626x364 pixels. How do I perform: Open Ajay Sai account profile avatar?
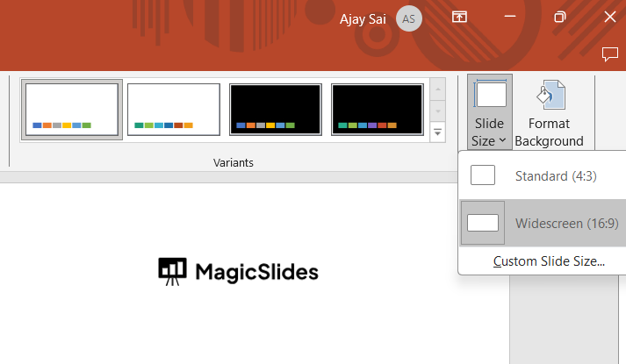pos(408,18)
